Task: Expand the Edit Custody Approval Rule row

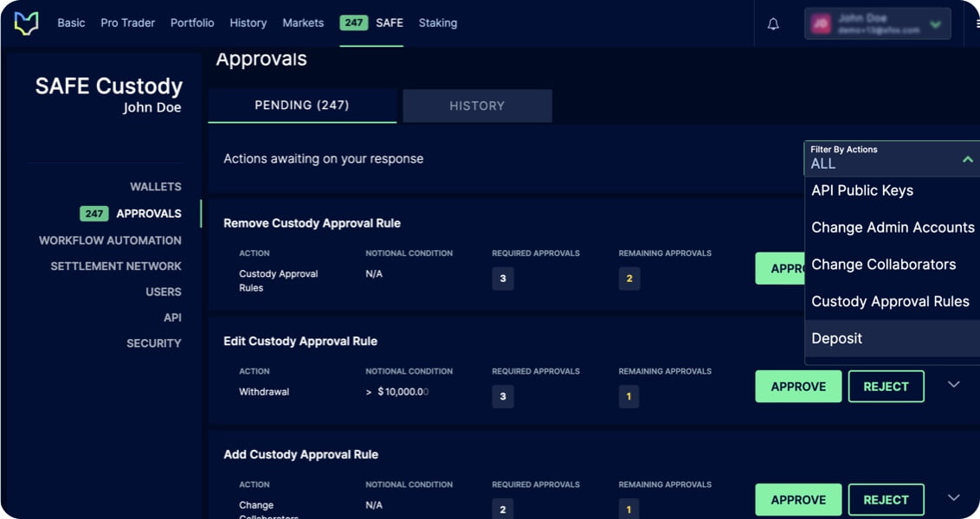Action: click(953, 385)
